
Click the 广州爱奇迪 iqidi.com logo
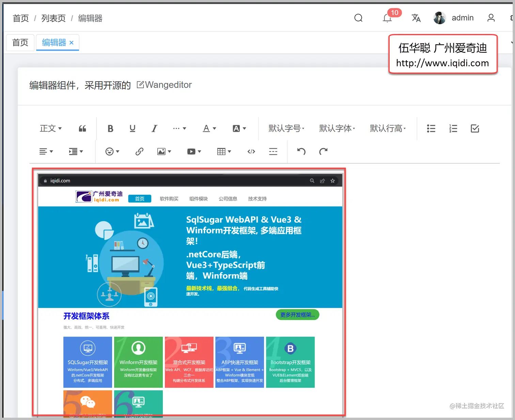(x=99, y=196)
